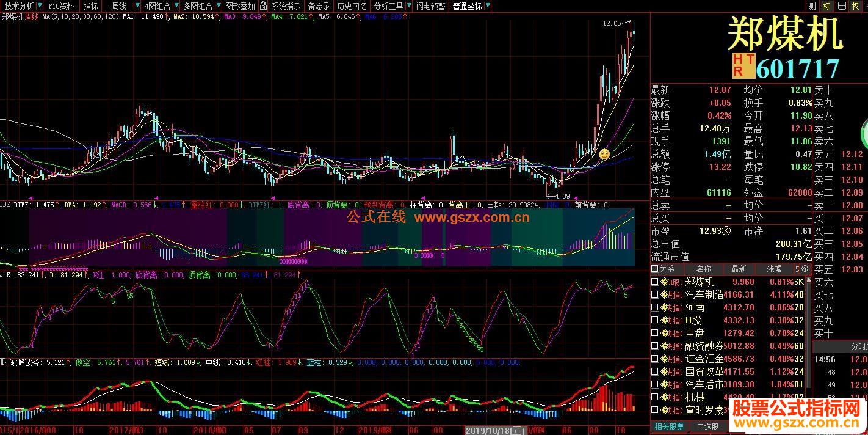This screenshot has width=868, height=435.
Task: Check the box for H股 index row
Action: pos(655,321)
